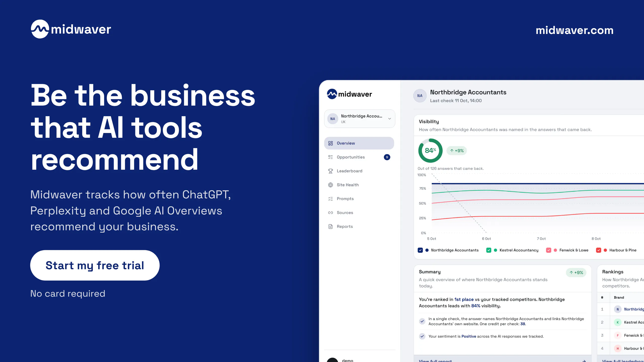Click the Opportunities badge showing 9

[x=387, y=157]
